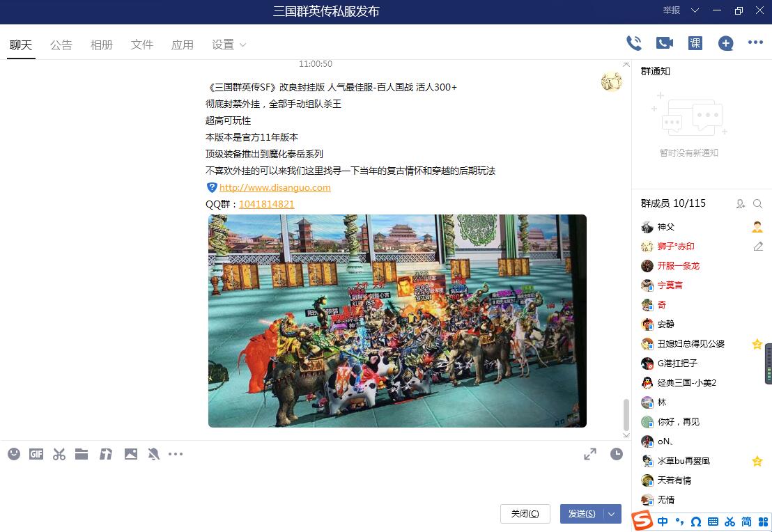Open the send file folder icon
772x532 pixels.
(x=82, y=454)
